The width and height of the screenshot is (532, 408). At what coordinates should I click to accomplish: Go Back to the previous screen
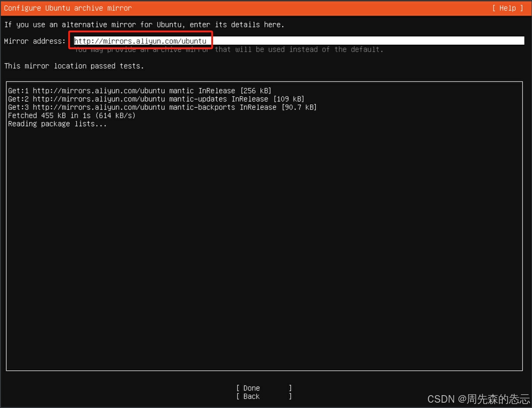[x=264, y=396]
